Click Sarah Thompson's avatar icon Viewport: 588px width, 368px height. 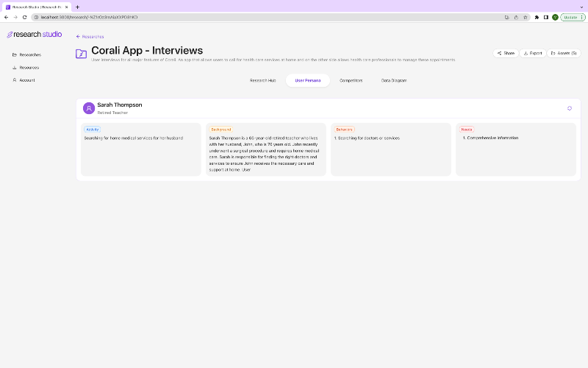pyautogui.click(x=89, y=108)
